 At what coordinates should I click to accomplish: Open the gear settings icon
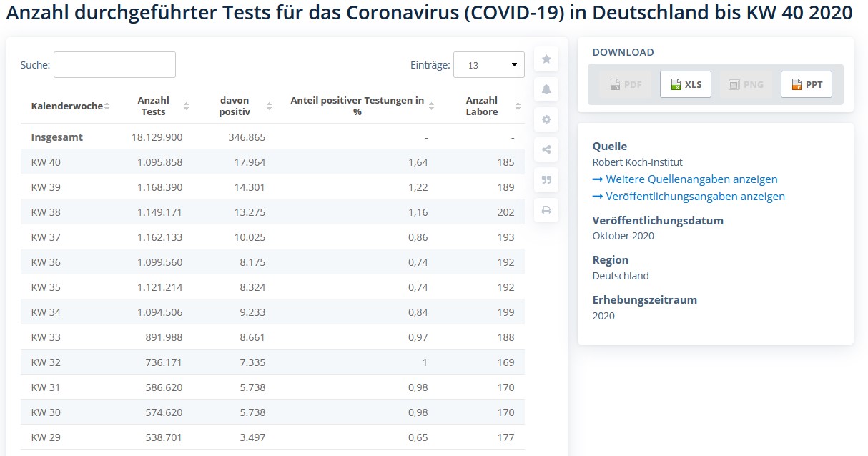[546, 119]
